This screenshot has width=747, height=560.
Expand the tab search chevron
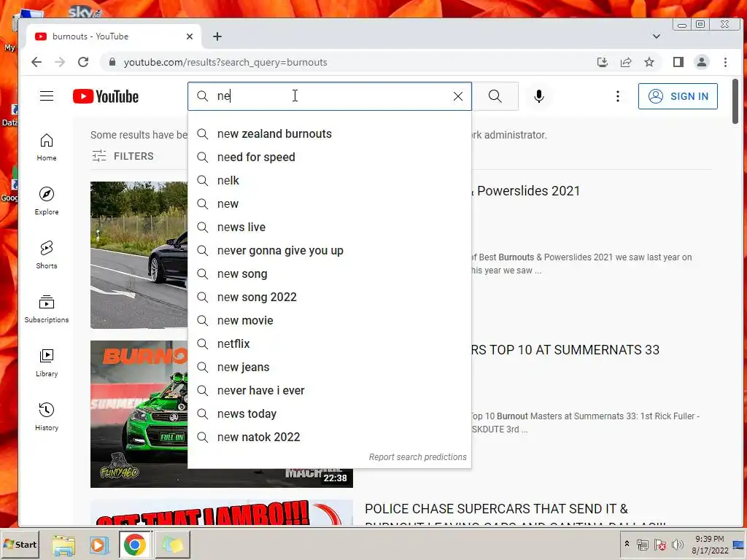point(656,36)
